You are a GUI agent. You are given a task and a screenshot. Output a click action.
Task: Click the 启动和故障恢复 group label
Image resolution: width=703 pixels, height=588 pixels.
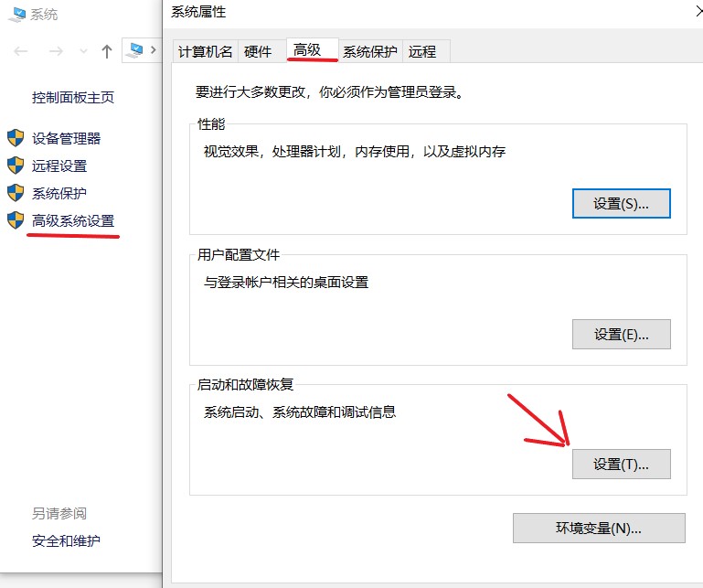245,384
